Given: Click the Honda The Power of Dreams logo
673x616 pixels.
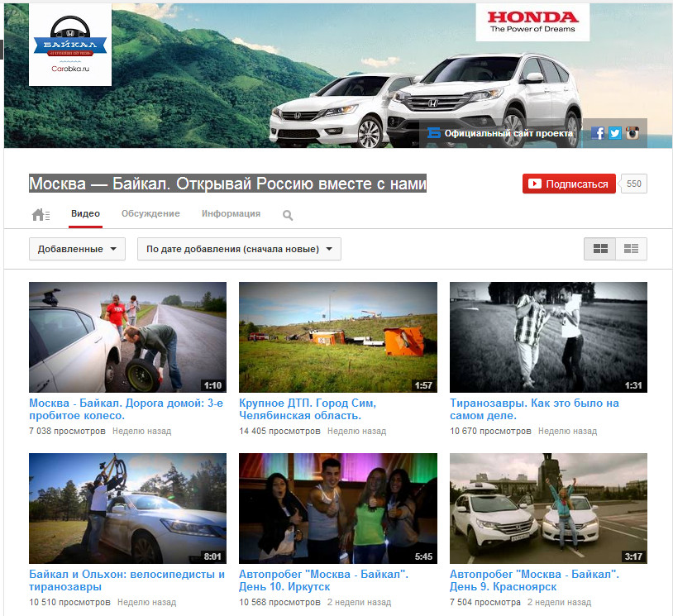Looking at the screenshot, I should [x=532, y=22].
